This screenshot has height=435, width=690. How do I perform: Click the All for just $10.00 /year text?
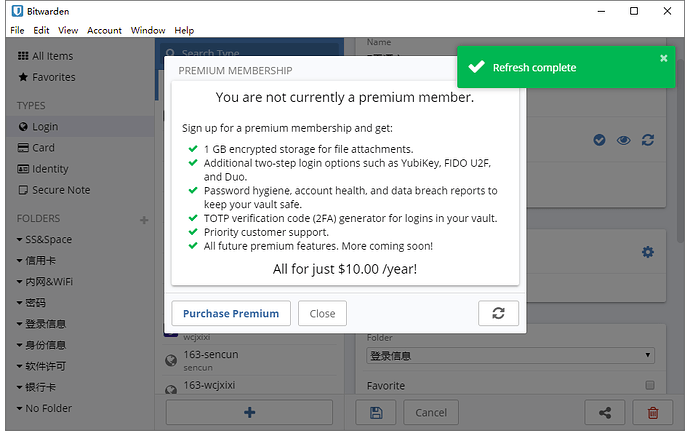coord(345,269)
